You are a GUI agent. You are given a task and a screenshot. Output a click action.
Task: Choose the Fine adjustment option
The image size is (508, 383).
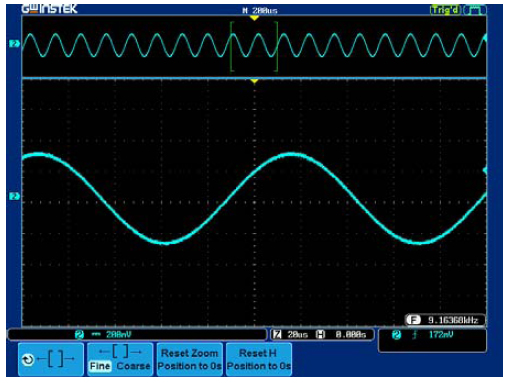coord(100,366)
